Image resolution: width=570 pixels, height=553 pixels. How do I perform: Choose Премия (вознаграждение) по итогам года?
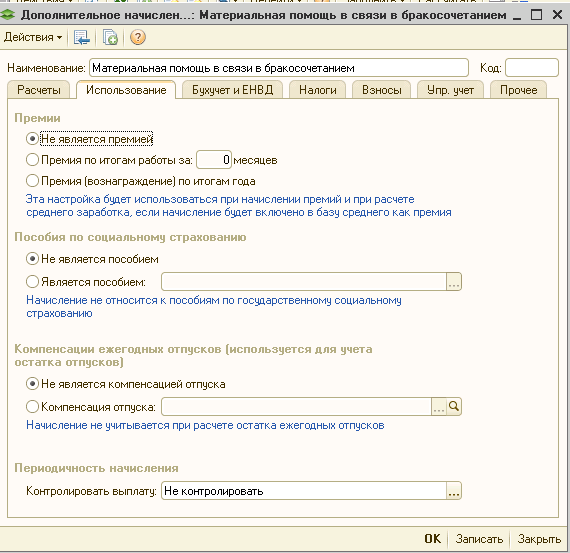pyautogui.click(x=32, y=181)
